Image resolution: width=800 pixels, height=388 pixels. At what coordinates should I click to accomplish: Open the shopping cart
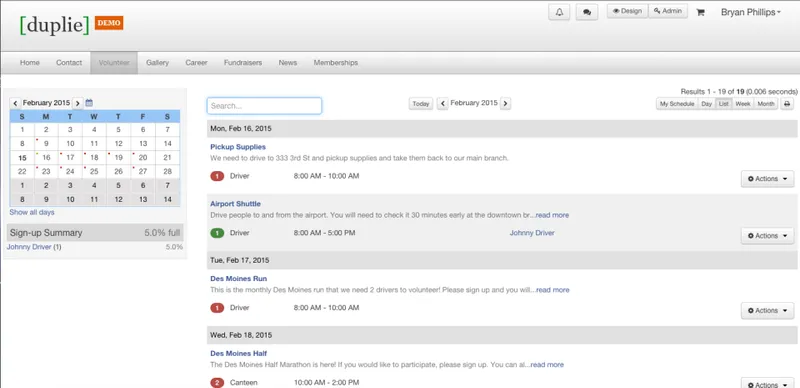[x=700, y=13]
